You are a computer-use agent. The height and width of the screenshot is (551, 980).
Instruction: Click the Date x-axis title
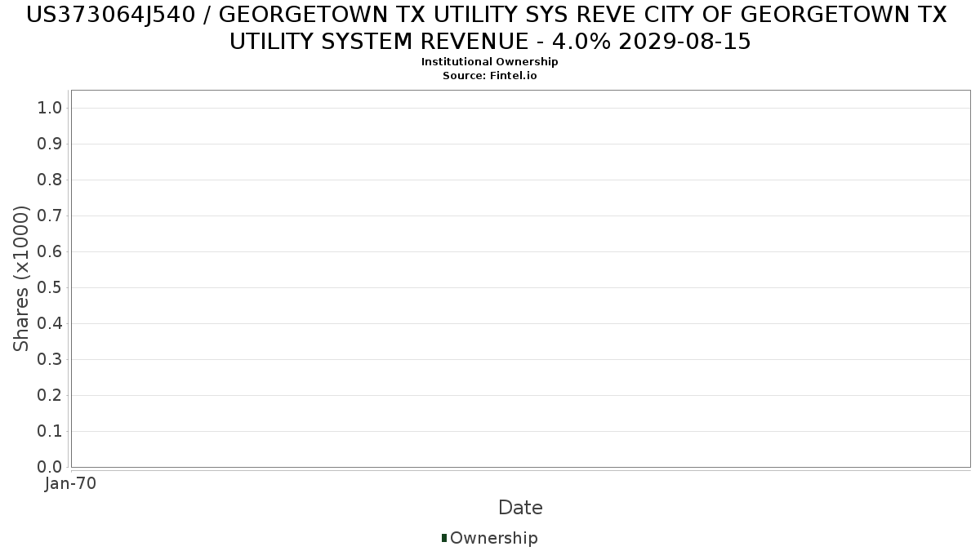[520, 508]
